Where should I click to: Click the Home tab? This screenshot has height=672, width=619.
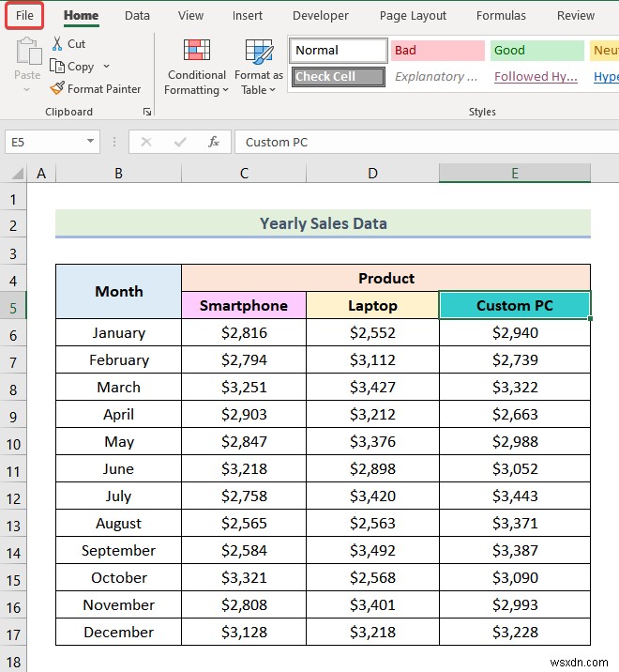click(x=81, y=16)
